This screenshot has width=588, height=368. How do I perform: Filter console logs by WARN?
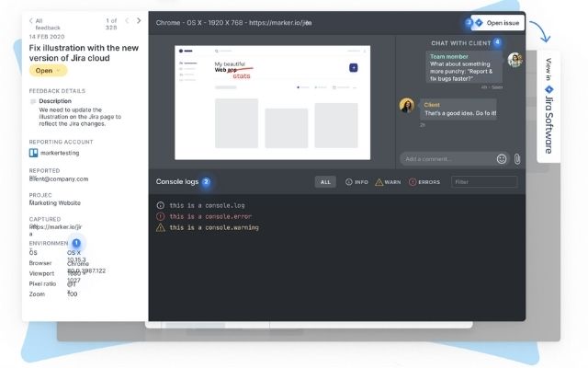click(x=388, y=182)
